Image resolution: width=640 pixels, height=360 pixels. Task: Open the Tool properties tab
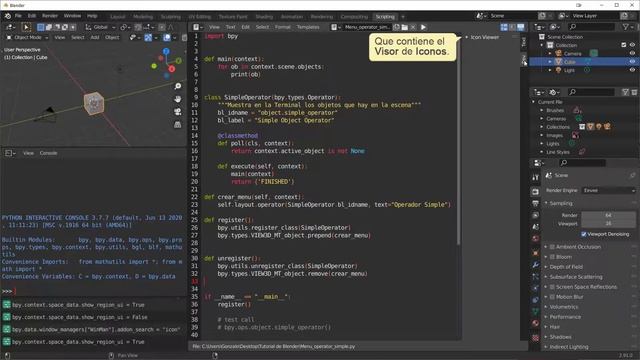pyautogui.click(x=535, y=178)
